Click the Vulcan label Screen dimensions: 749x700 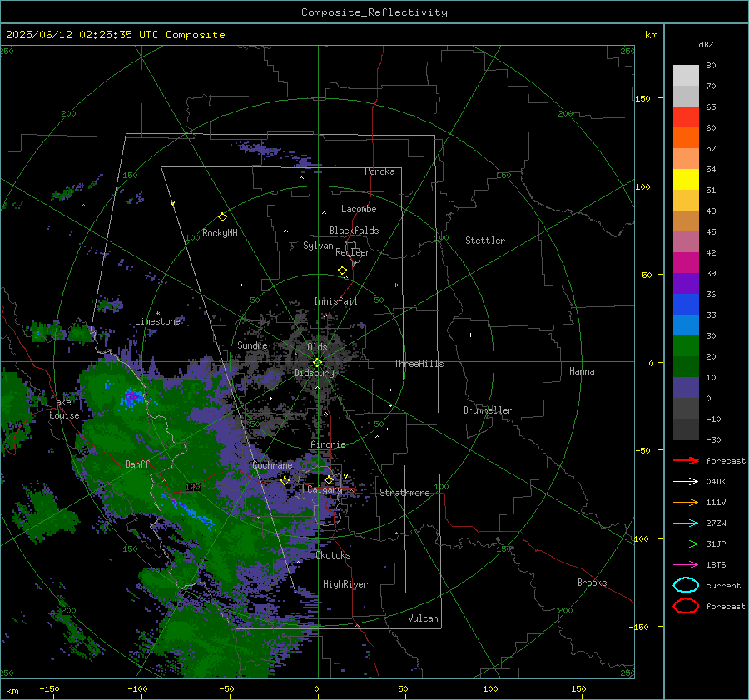423,618
